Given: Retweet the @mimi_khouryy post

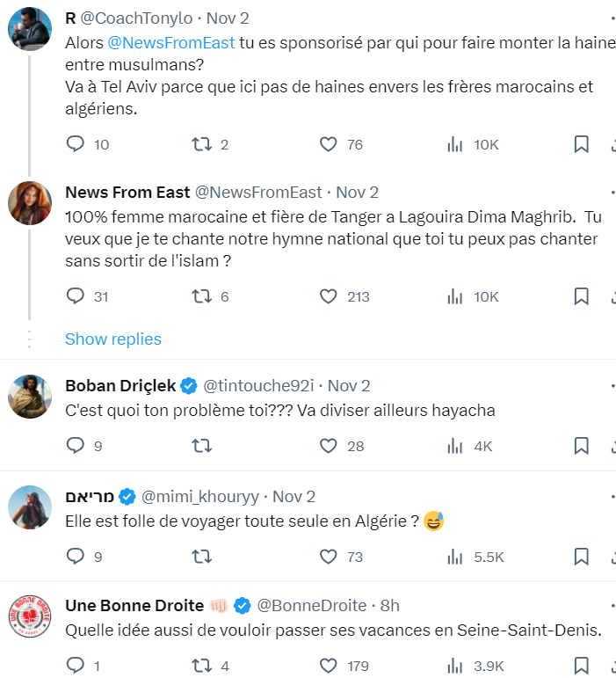Looking at the screenshot, I should (x=202, y=557).
